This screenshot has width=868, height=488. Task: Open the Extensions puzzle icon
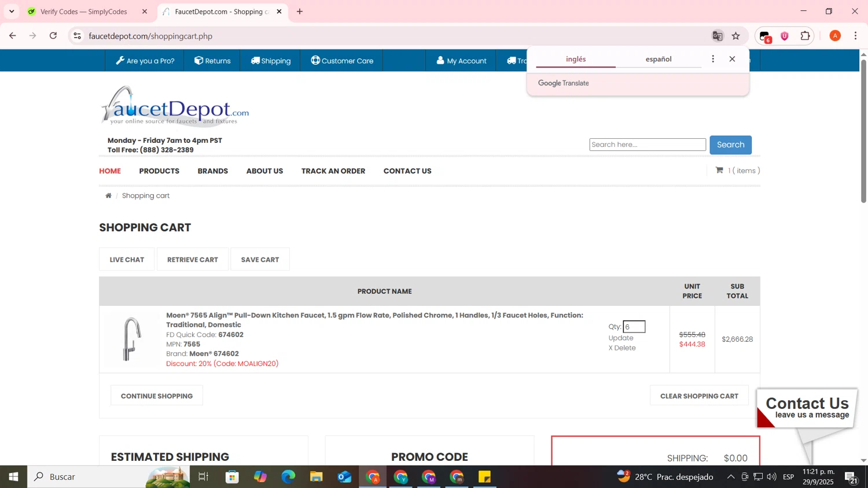pos(806,36)
